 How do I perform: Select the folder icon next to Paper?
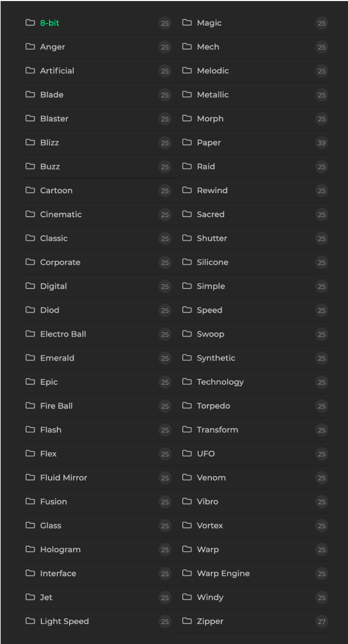coord(187,142)
